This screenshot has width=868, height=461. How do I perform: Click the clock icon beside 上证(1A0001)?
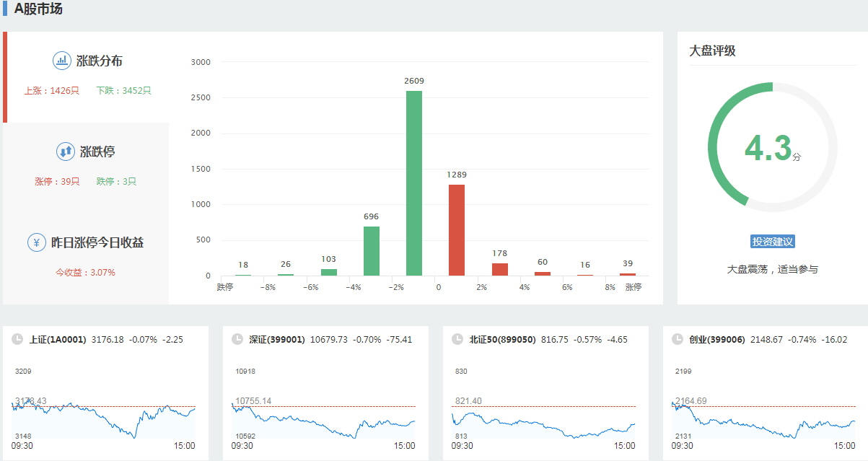(17, 339)
